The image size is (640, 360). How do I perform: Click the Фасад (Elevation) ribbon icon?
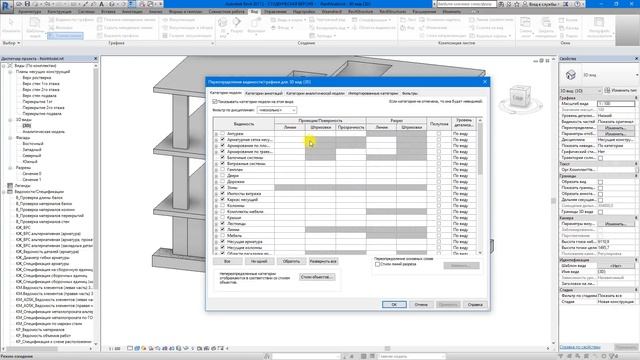[x=274, y=28]
